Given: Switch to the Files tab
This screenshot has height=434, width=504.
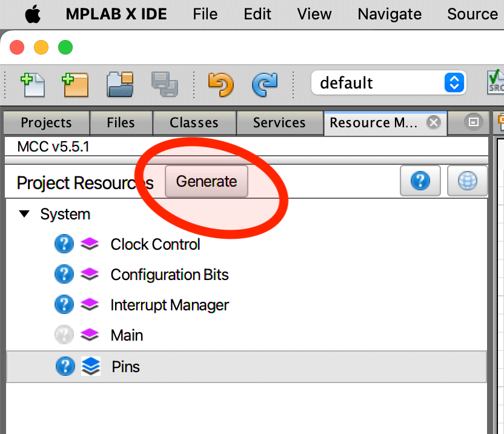Looking at the screenshot, I should pos(121,122).
